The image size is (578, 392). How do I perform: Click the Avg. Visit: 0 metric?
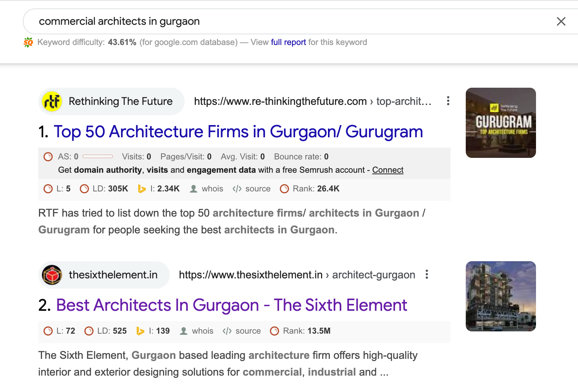243,157
